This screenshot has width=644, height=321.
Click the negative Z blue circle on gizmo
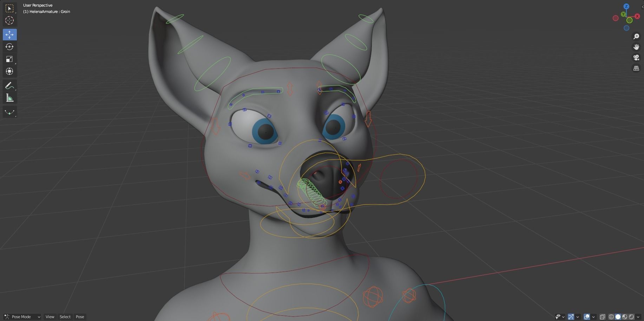click(x=626, y=28)
